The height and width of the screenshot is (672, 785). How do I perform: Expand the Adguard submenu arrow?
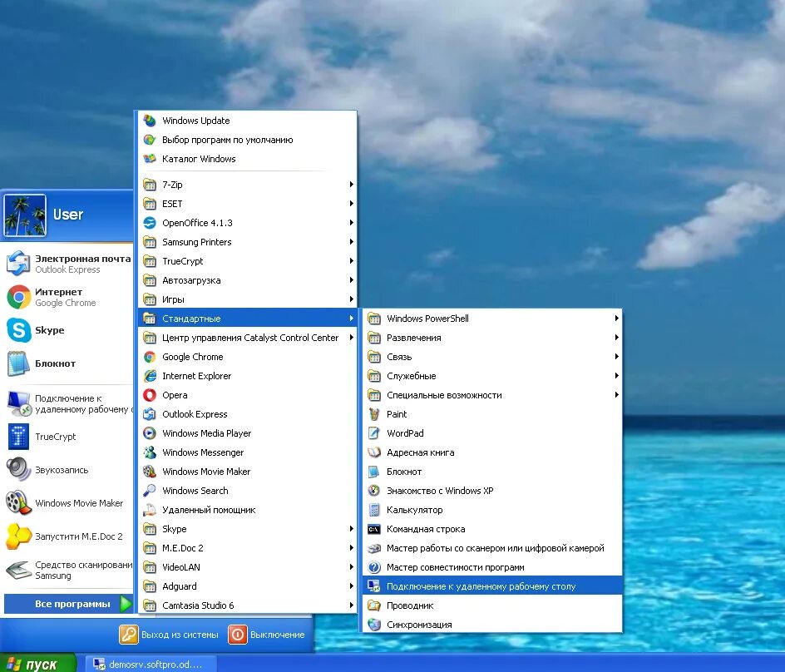point(352,586)
